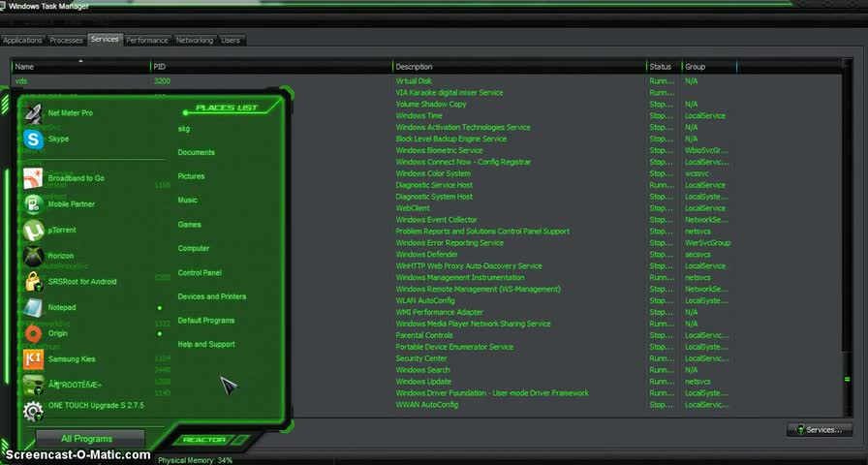The height and width of the screenshot is (465, 868).
Task: Open Pictures in places list
Action: point(191,176)
